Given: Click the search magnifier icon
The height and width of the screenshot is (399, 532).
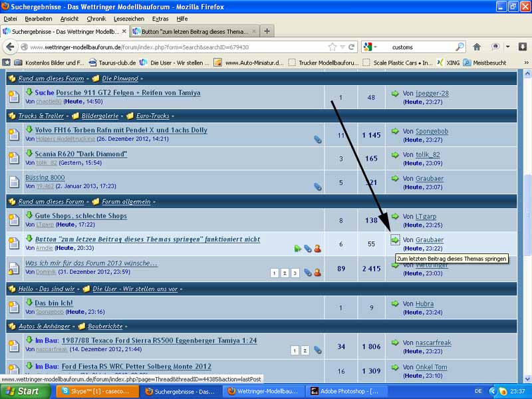Looking at the screenshot, I should tap(460, 47).
